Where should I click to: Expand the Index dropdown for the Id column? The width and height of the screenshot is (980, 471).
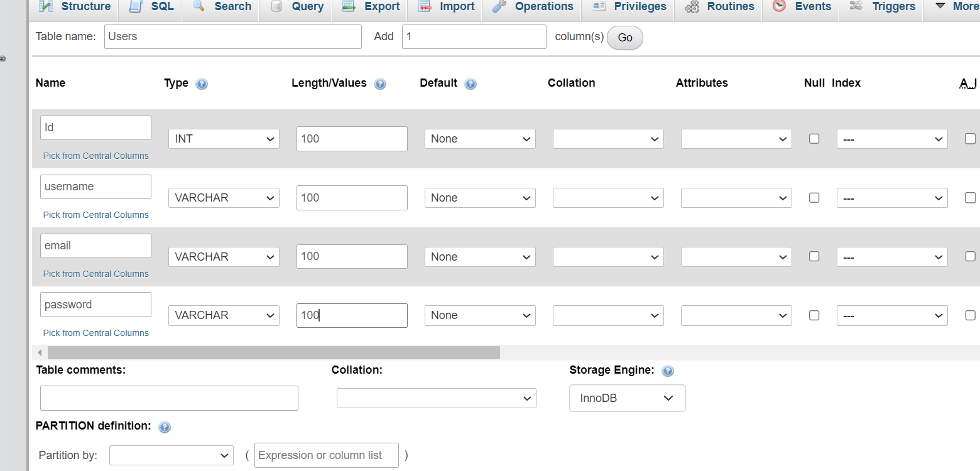[891, 139]
